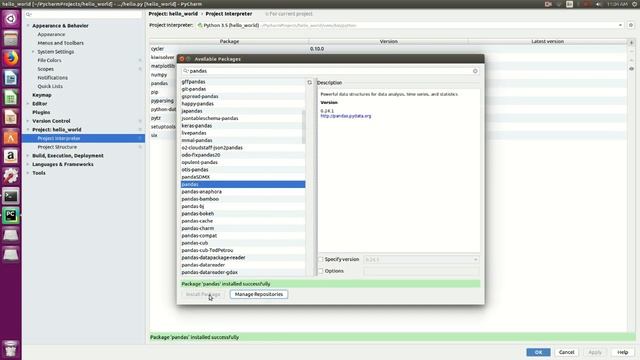Open System Settings wrench dock icon
Image resolution: width=640 pixels, height=360 pixels.
pyautogui.click(x=11, y=176)
